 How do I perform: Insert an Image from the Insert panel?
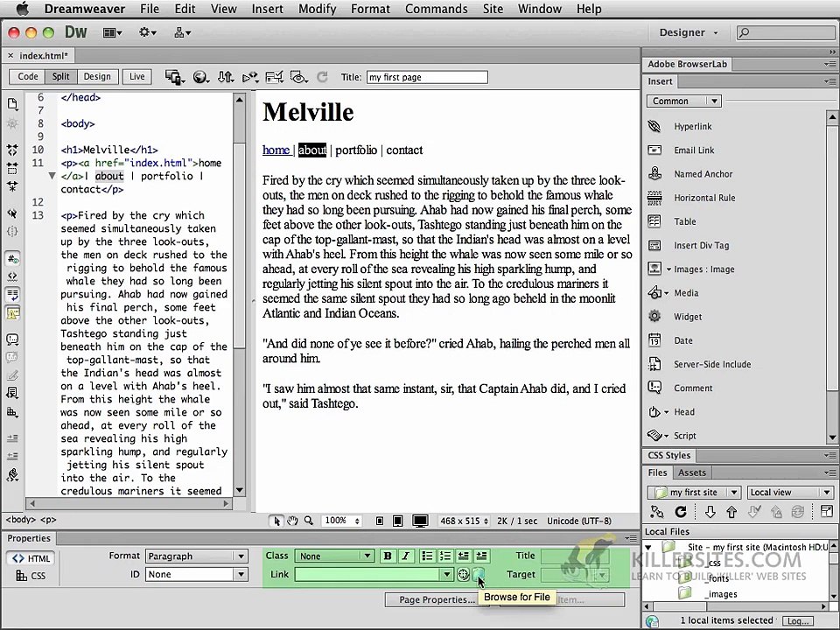click(x=703, y=269)
